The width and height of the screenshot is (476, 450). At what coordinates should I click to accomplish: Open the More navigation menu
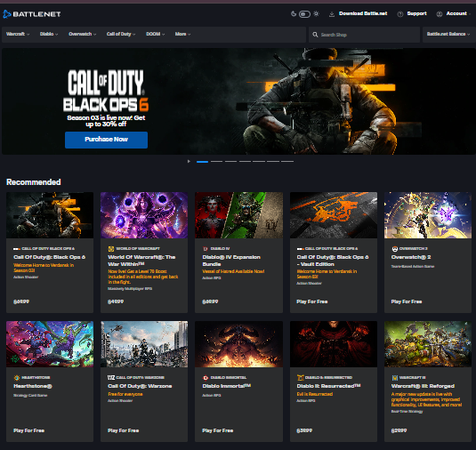point(182,34)
